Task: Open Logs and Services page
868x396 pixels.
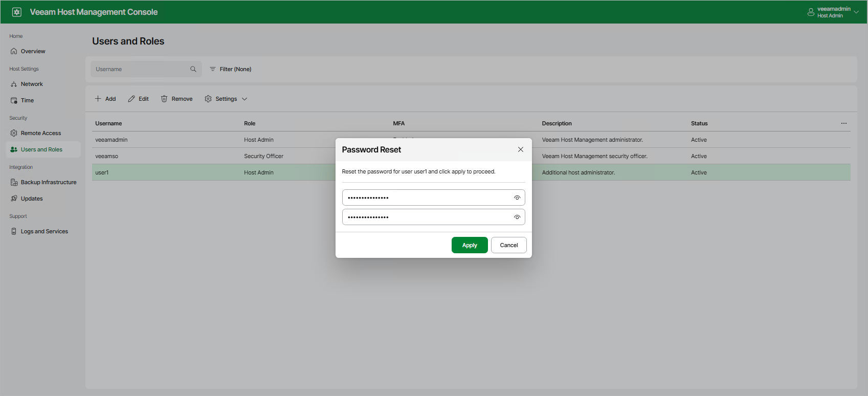Action: pyautogui.click(x=43, y=231)
